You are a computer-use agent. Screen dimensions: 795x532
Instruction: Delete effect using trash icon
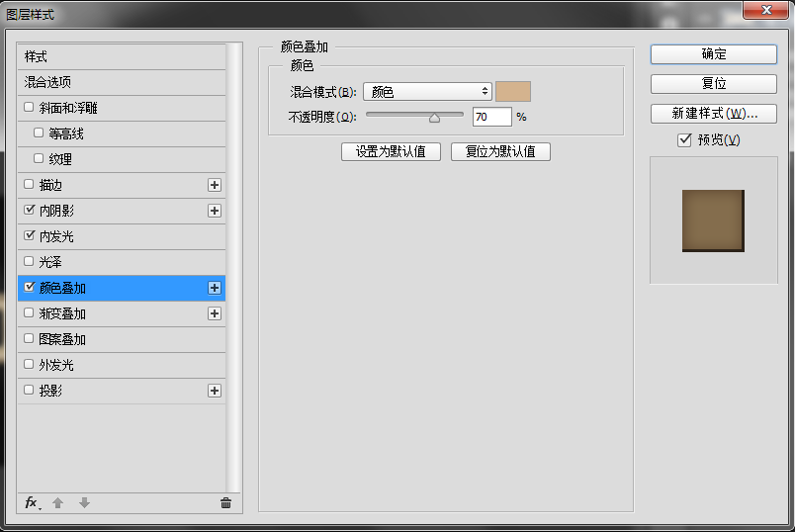[x=226, y=502]
